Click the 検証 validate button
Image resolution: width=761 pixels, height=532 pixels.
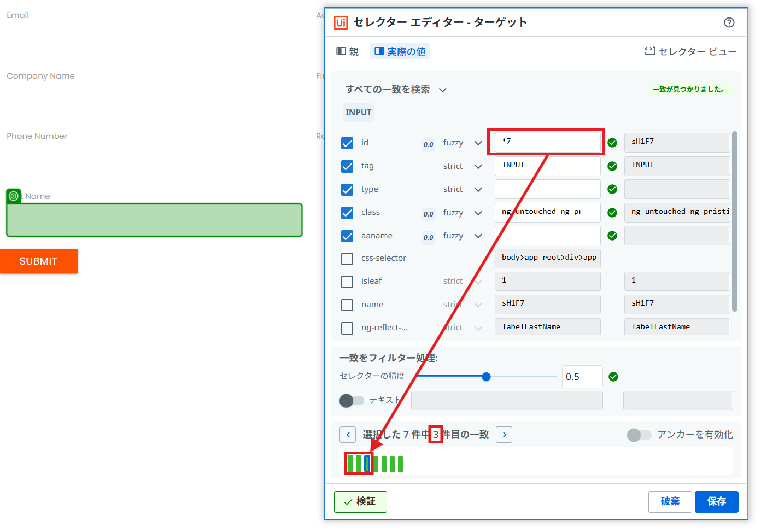[x=360, y=501]
